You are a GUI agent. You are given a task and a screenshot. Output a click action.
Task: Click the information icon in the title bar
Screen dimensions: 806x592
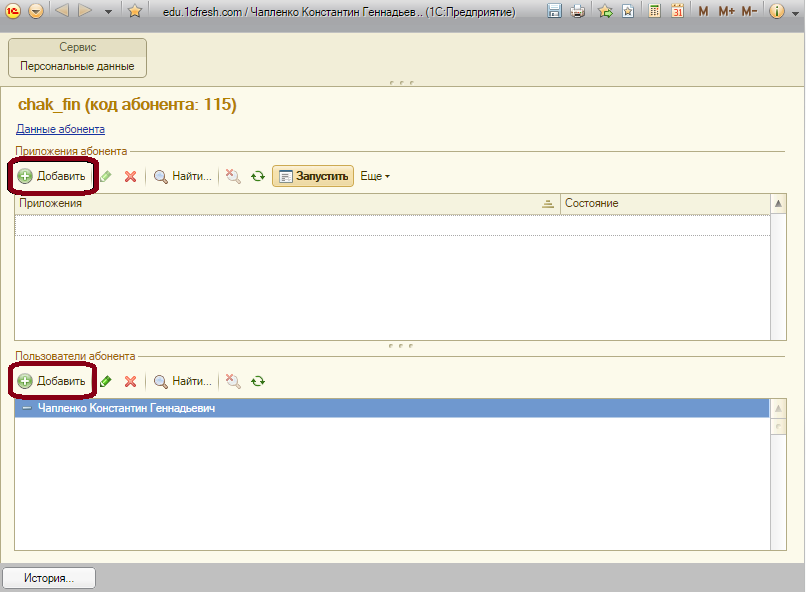click(x=777, y=11)
